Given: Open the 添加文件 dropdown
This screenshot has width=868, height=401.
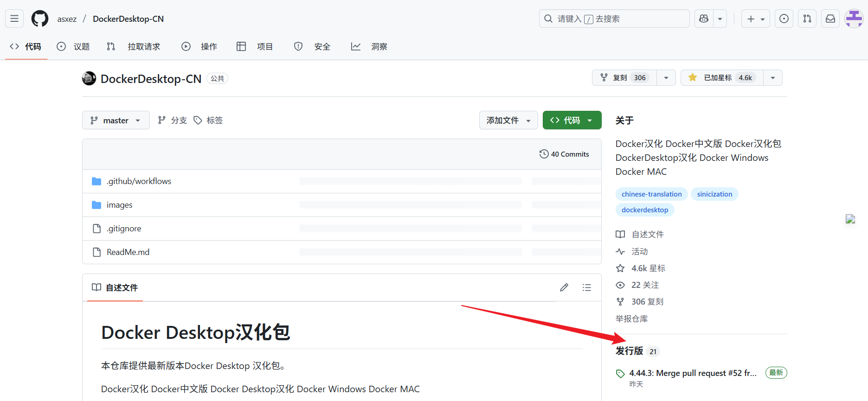Looking at the screenshot, I should [x=508, y=120].
